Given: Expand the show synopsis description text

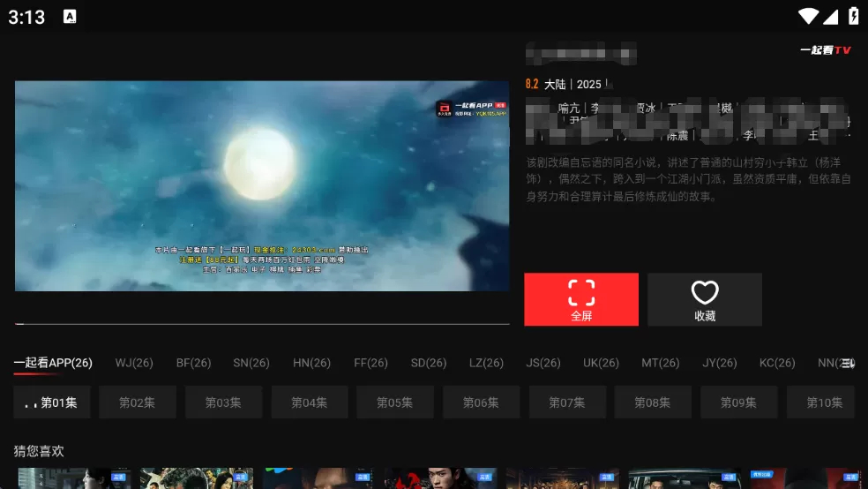Looking at the screenshot, I should pos(688,180).
